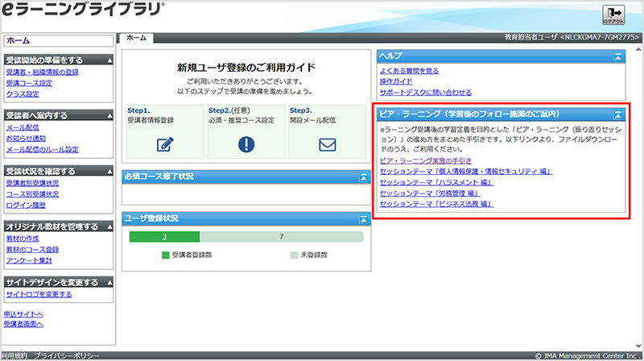Click the Step2 exclamation mark icon
644x361 pixels.
[x=246, y=145]
